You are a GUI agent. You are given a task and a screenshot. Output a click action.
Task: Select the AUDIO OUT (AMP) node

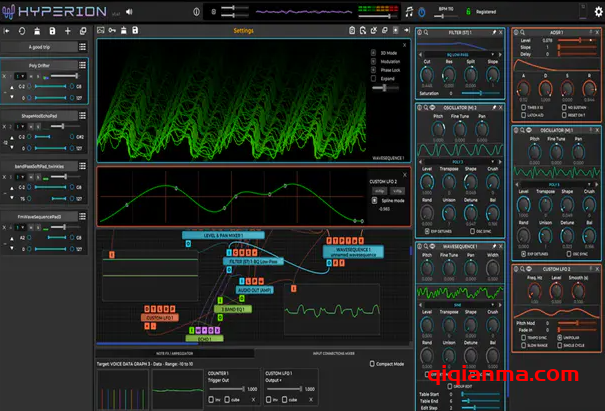tap(254, 290)
